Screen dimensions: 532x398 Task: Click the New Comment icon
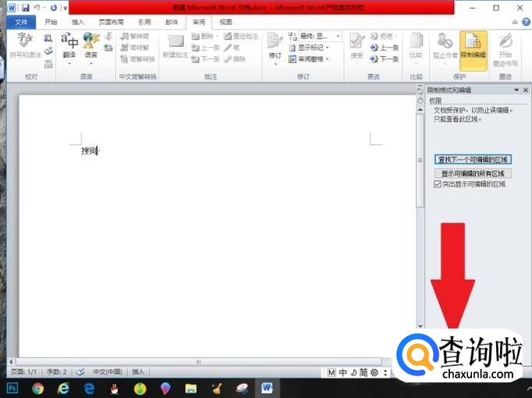pos(175,45)
